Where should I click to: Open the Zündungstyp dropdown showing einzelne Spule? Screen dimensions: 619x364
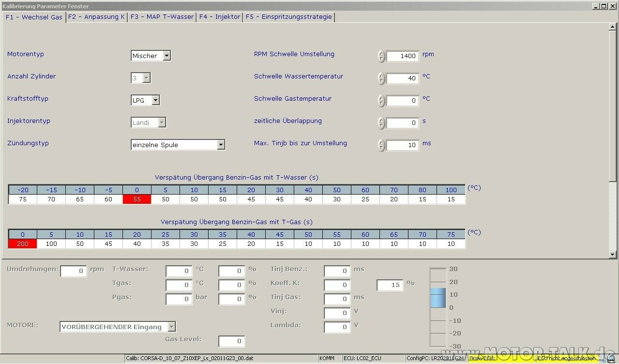pos(178,145)
